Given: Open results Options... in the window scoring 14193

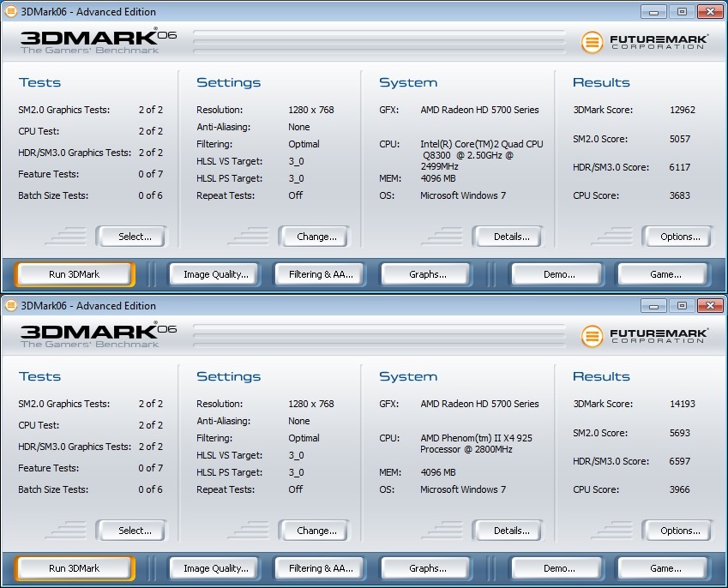Looking at the screenshot, I should pos(677,531).
